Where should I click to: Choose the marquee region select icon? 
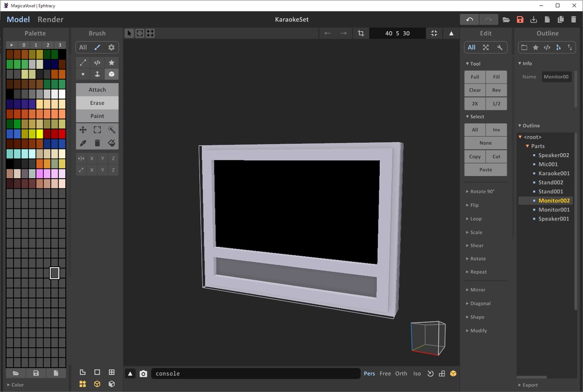tap(97, 130)
